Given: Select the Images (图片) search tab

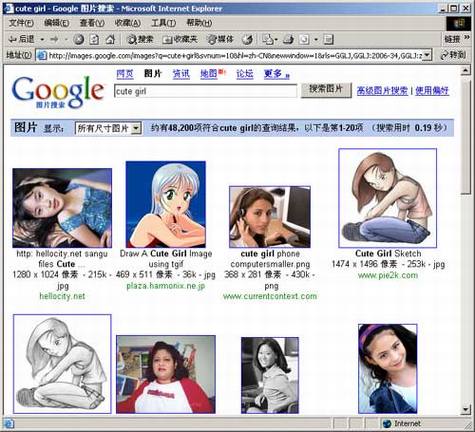Looking at the screenshot, I should click(153, 74).
